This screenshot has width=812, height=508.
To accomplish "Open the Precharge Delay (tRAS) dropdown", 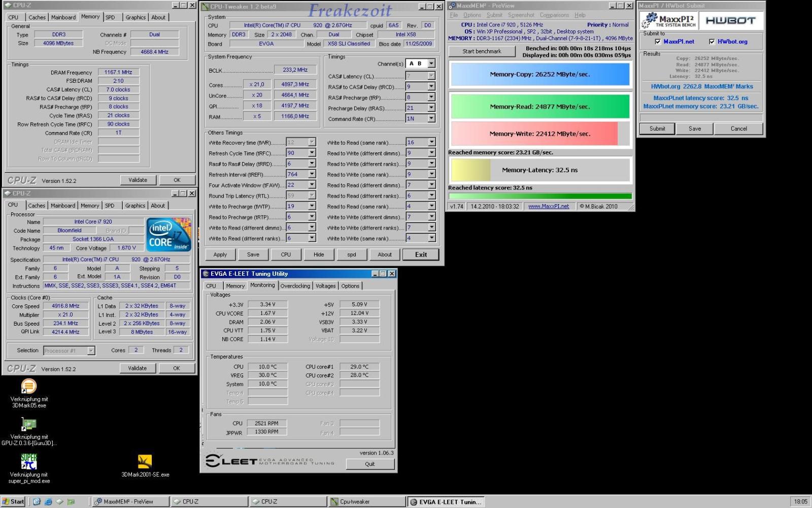I will [431, 108].
